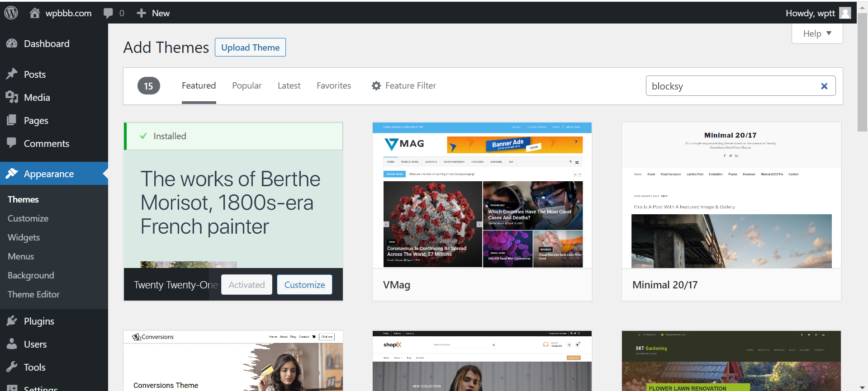Go to Widgets submenu item
Image resolution: width=868 pixels, height=391 pixels.
pyautogui.click(x=24, y=237)
